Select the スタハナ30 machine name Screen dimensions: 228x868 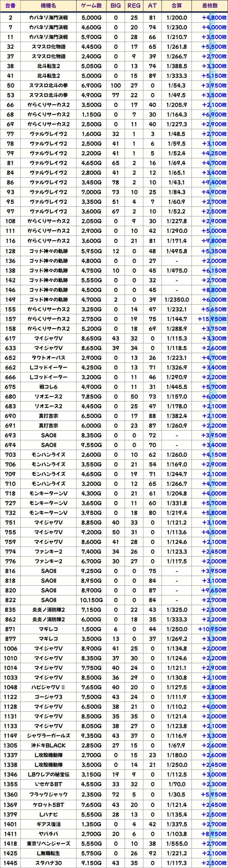point(48,863)
